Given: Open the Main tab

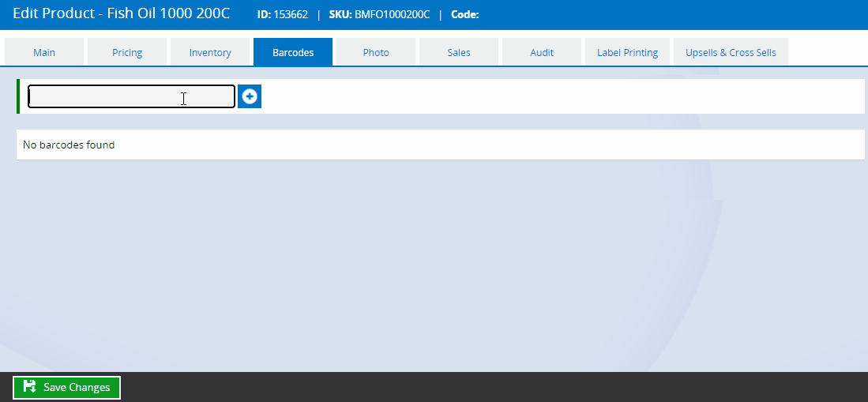Looking at the screenshot, I should (44, 52).
